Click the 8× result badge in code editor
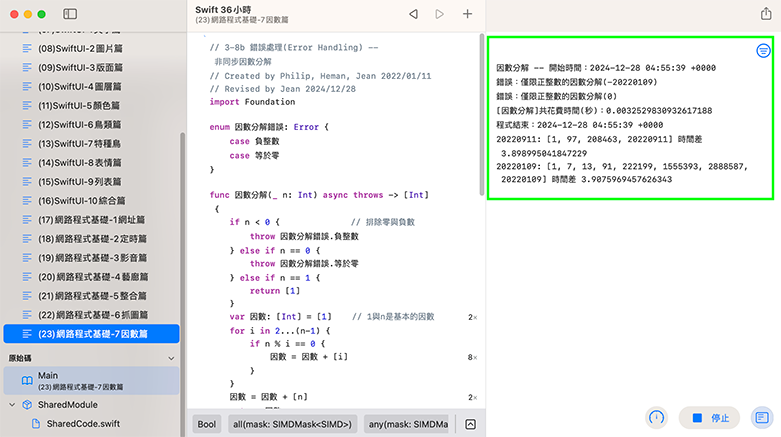This screenshot has width=781, height=437. (x=472, y=356)
